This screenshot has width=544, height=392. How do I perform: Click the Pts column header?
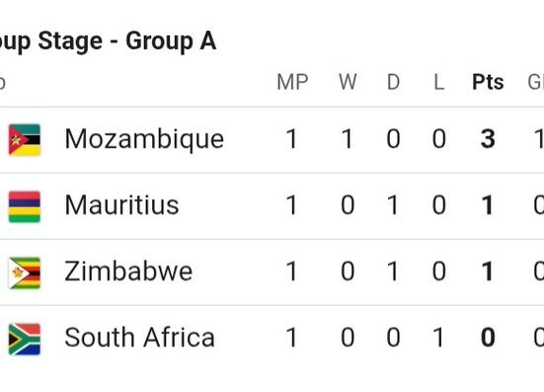tap(488, 82)
